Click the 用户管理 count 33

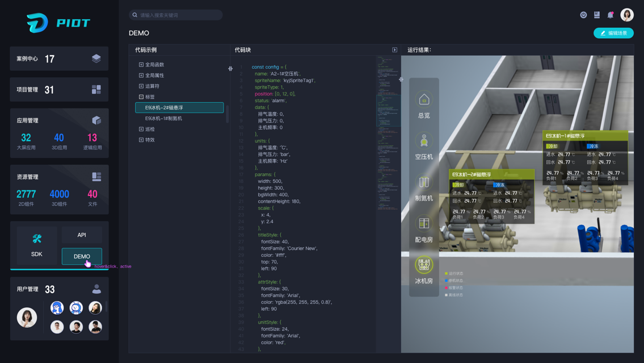tap(50, 289)
